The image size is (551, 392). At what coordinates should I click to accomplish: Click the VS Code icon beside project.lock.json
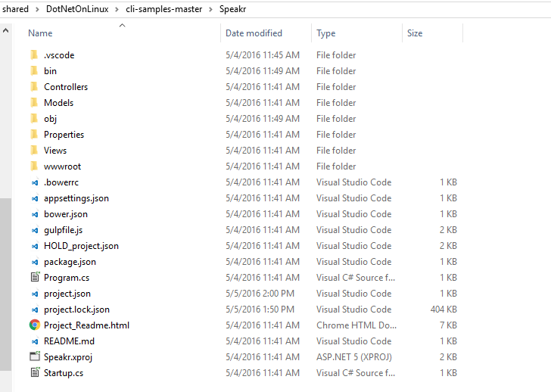34,310
